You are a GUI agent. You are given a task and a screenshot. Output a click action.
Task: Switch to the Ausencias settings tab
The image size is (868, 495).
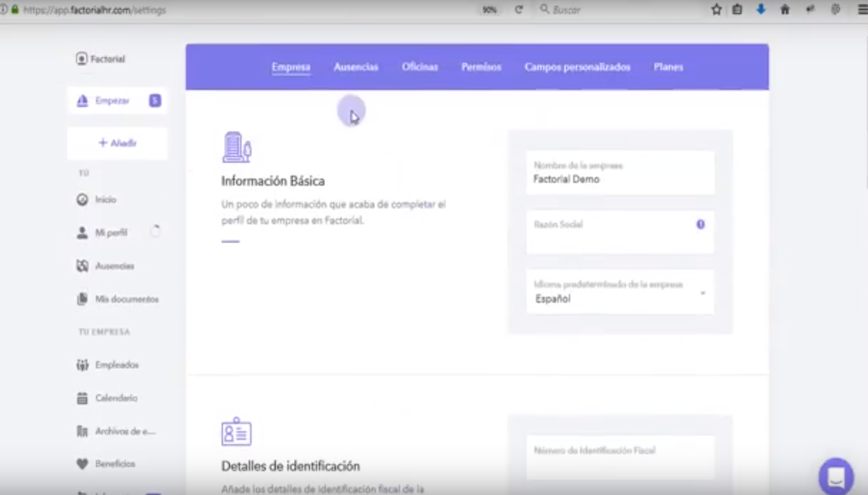(x=356, y=67)
